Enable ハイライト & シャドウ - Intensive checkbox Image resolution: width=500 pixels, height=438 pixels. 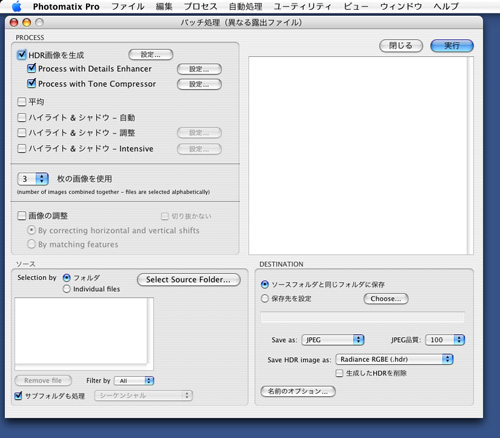[22, 148]
